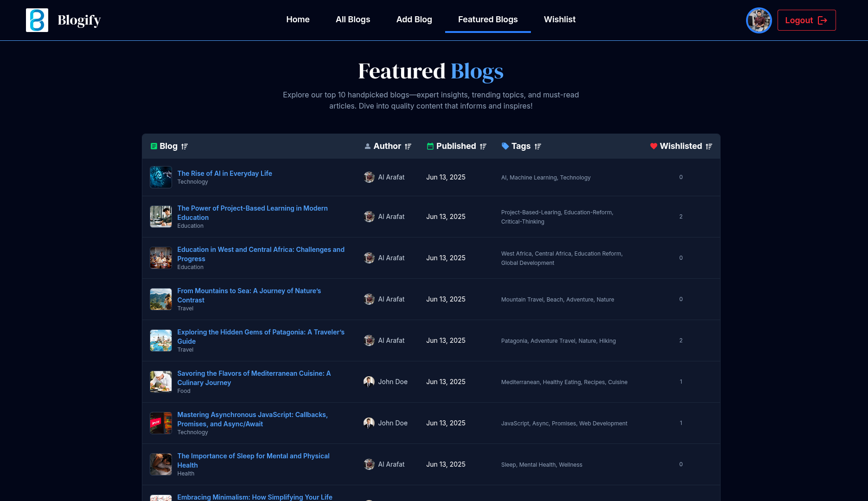Click Al Arafat avatar in AI row
The width and height of the screenshot is (868, 501).
369,177
